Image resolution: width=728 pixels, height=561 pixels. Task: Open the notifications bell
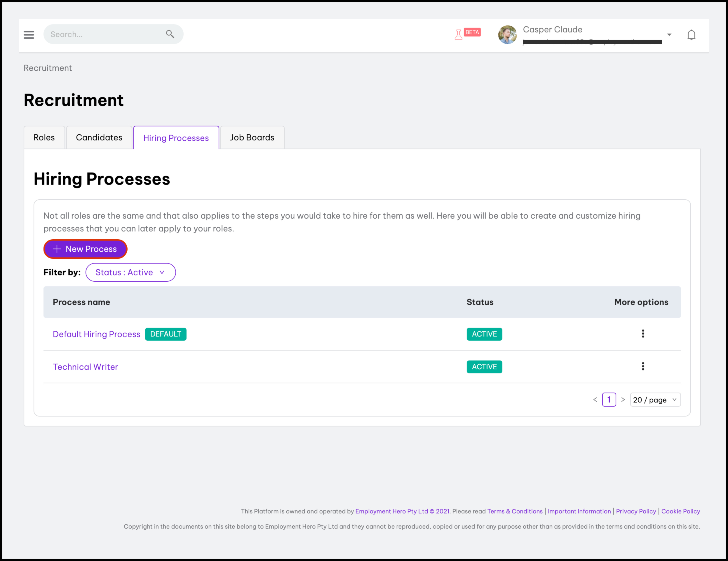click(691, 35)
